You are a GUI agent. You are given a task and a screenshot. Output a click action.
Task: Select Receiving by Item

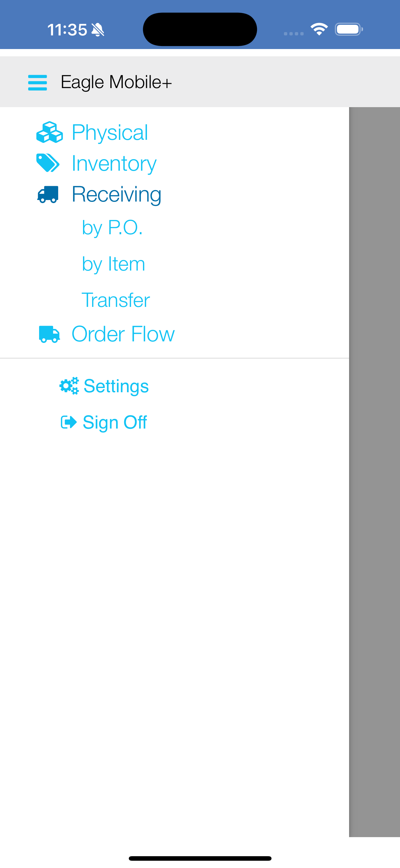pos(113,264)
